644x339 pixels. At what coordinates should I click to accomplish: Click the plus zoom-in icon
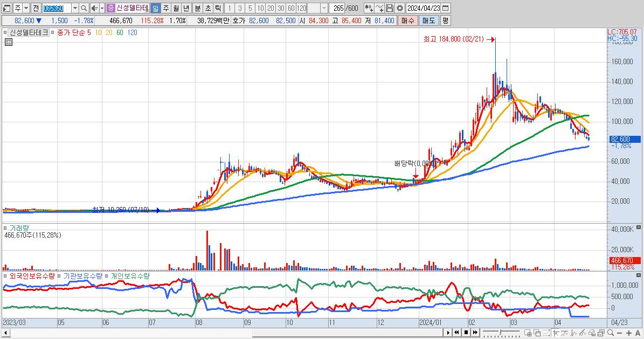pos(629,333)
